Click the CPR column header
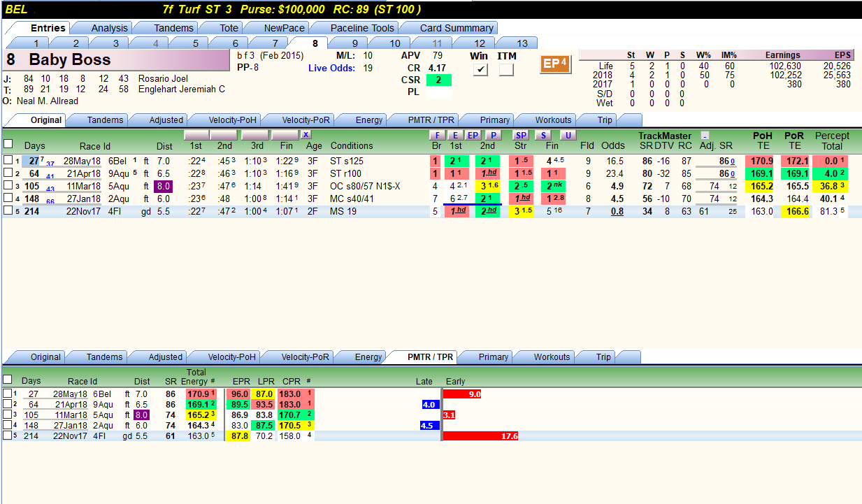Screen dimensions: 862x504 291,382
